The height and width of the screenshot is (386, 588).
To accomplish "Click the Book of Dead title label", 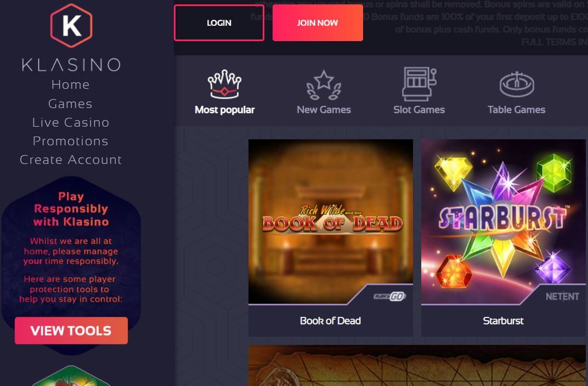I will (330, 321).
